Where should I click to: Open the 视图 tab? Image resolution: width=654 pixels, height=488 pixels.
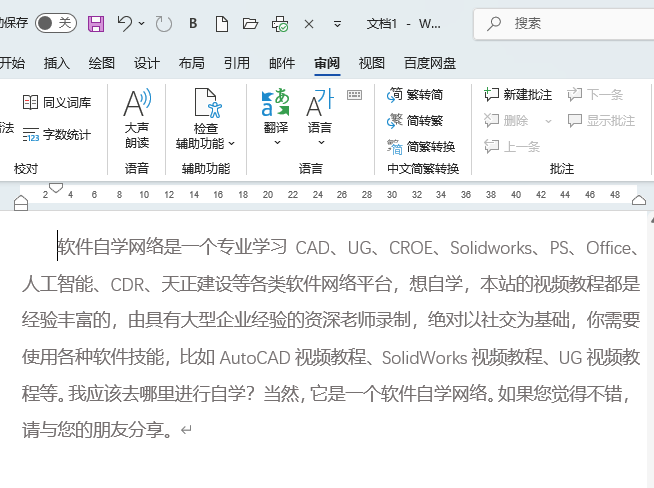372,63
